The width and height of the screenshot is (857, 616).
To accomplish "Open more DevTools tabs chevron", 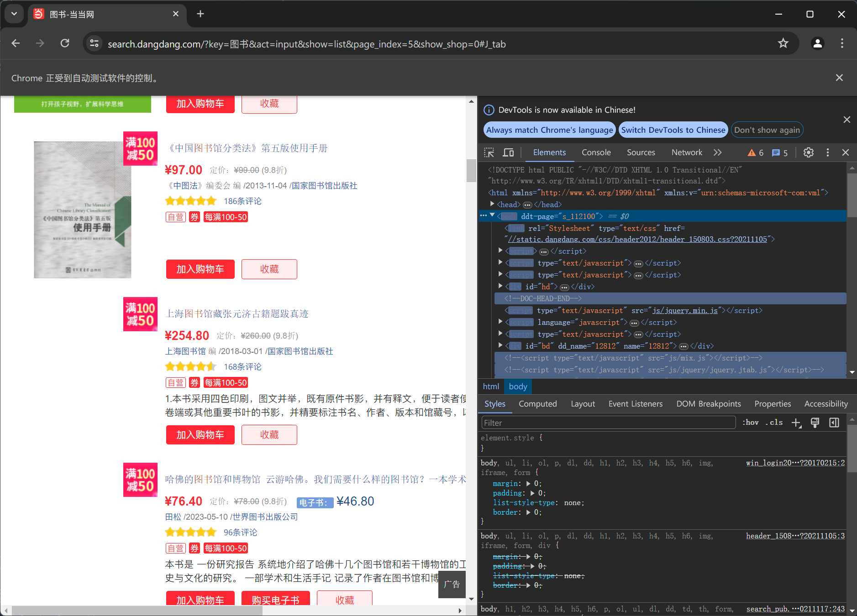I will [718, 152].
